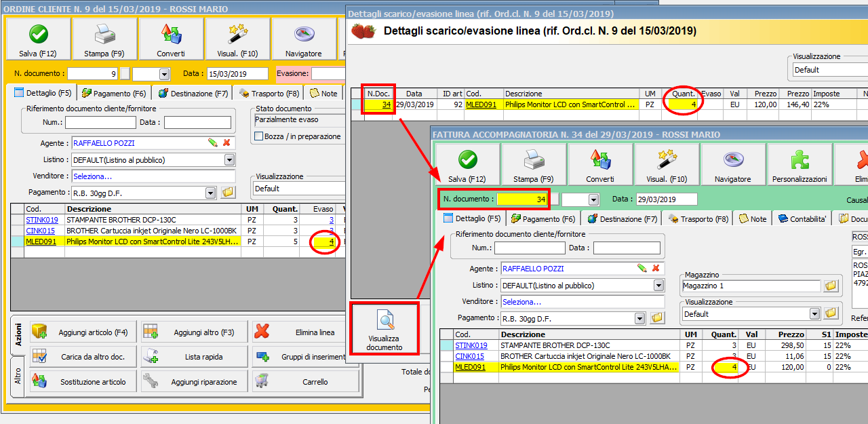Click Elimina linea button
The image size is (868, 424).
pos(305,332)
